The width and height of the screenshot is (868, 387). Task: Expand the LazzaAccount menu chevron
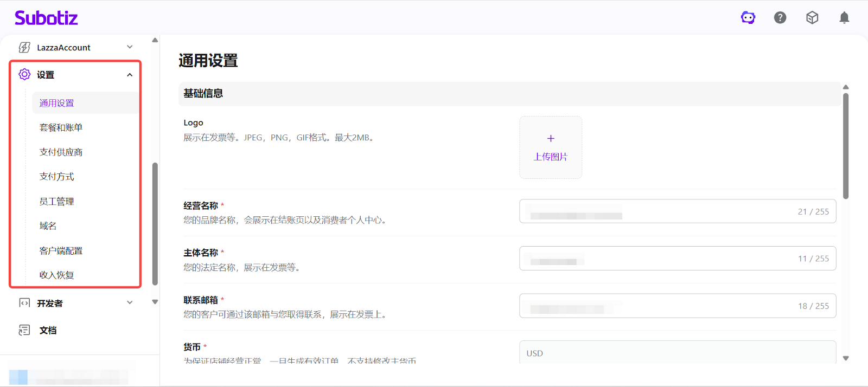coord(130,47)
